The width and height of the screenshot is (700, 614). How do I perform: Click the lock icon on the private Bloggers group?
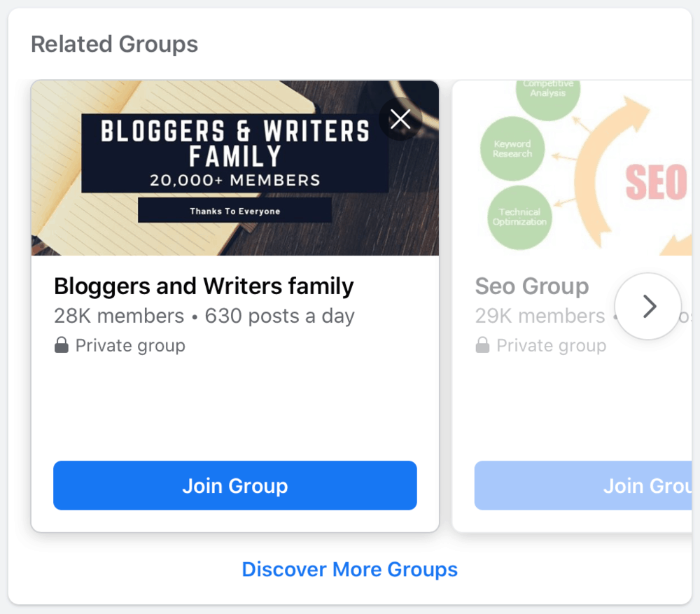click(x=60, y=344)
